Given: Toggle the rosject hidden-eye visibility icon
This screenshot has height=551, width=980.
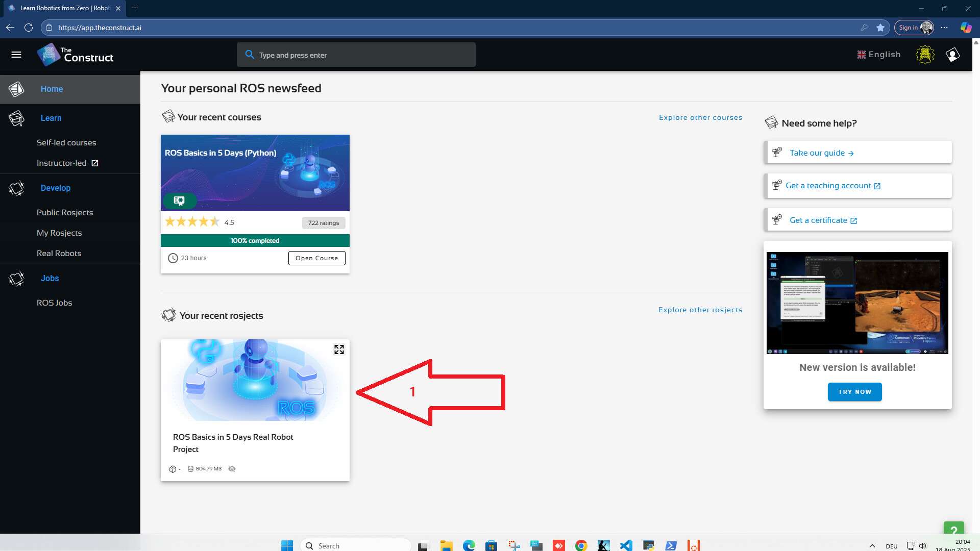Looking at the screenshot, I should [232, 469].
